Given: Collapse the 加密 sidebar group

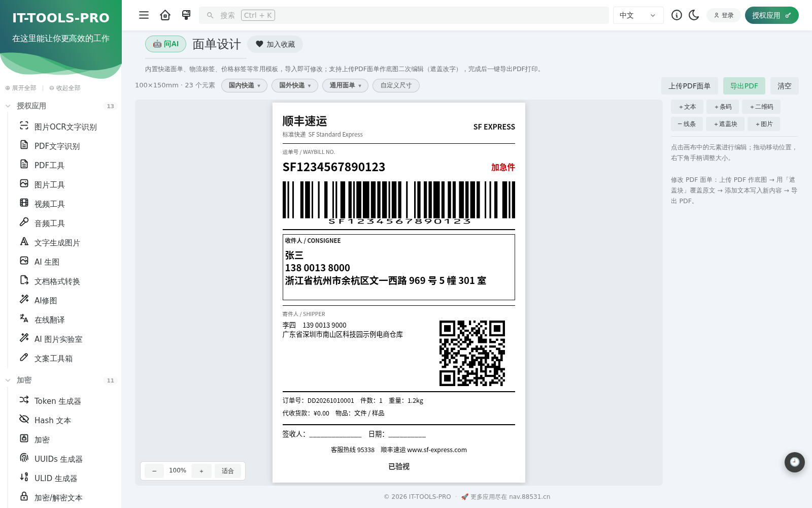Looking at the screenshot, I should point(61,380).
